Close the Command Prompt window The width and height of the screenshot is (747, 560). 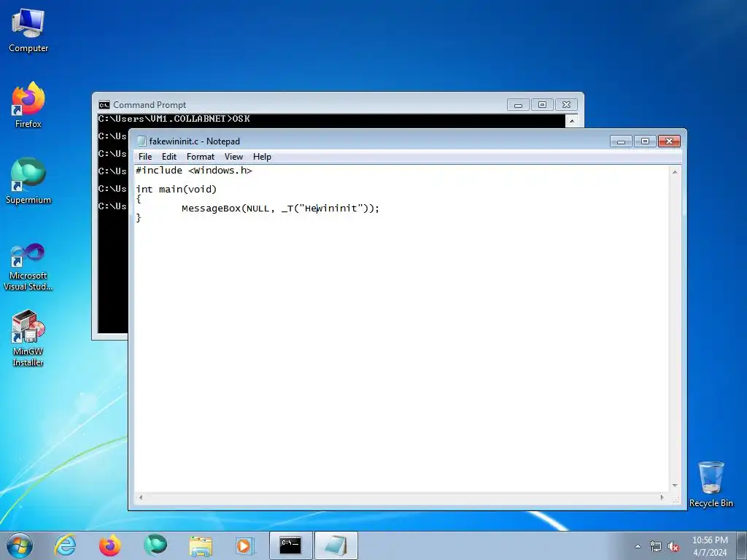(x=566, y=105)
